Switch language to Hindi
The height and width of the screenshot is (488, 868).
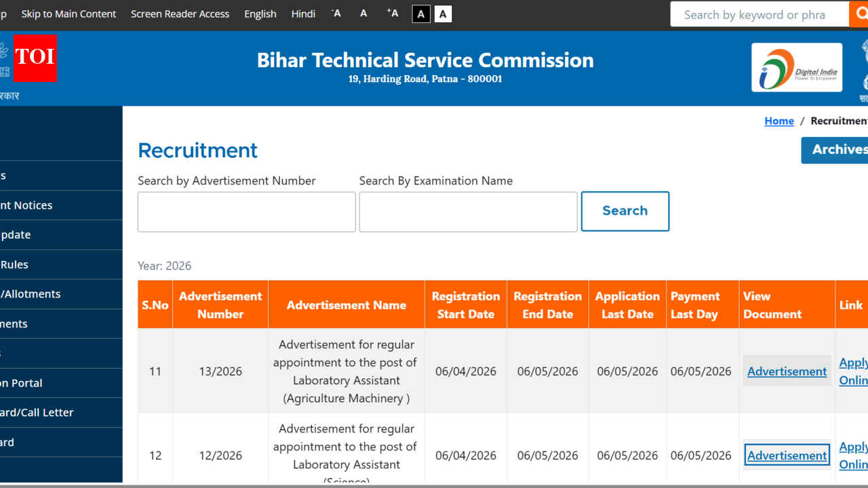[303, 14]
